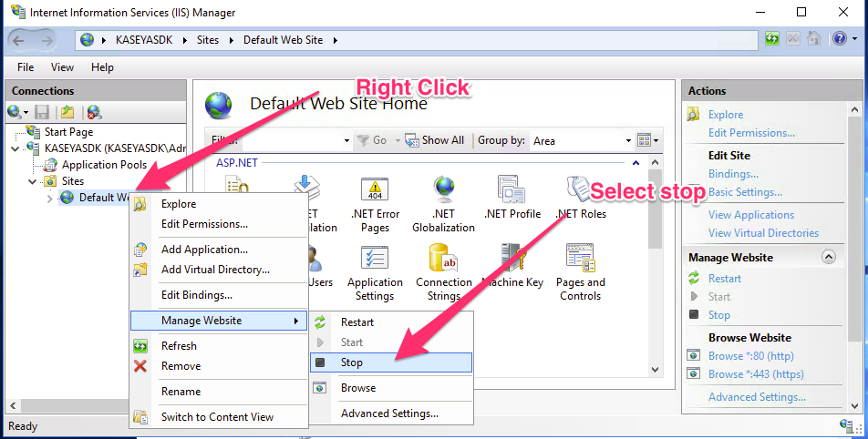
Task: Click the Create Connection globe icon
Action: coord(15,113)
